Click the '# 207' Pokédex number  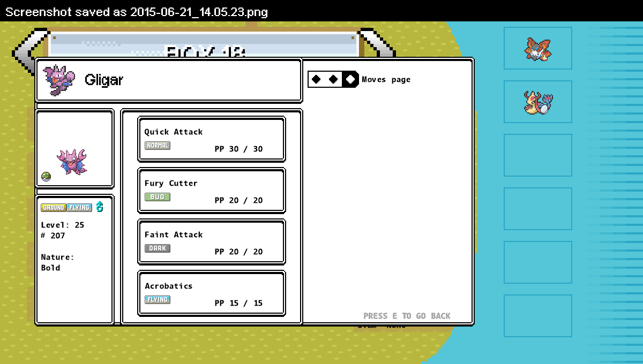coord(53,236)
